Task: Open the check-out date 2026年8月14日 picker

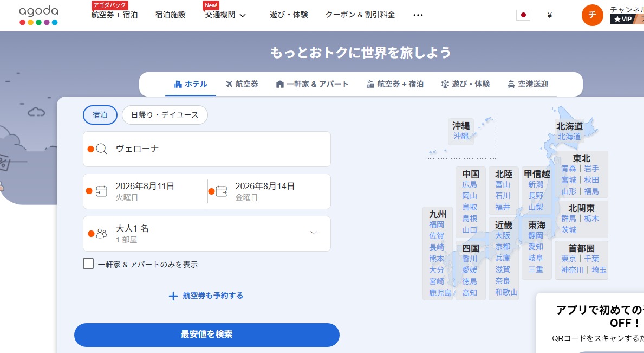Action: point(269,191)
